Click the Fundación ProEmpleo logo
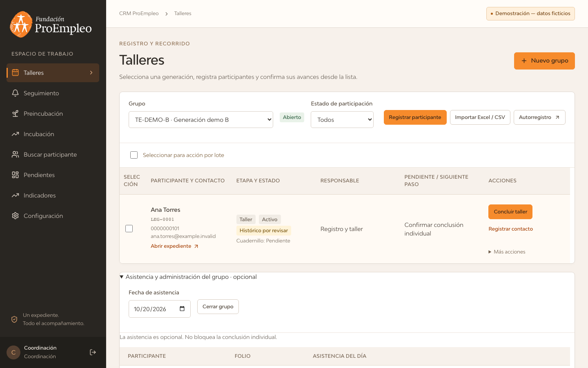Image resolution: width=588 pixels, height=368 pixels. pyautogui.click(x=51, y=25)
